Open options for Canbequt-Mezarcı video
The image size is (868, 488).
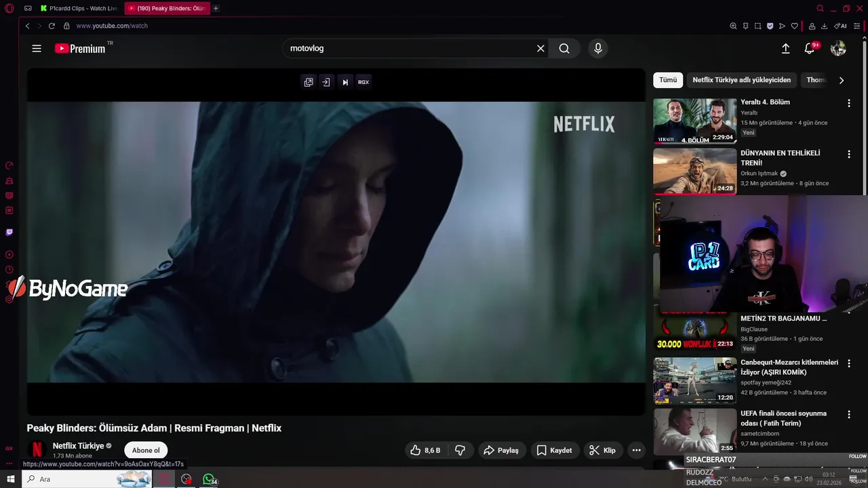point(848,363)
